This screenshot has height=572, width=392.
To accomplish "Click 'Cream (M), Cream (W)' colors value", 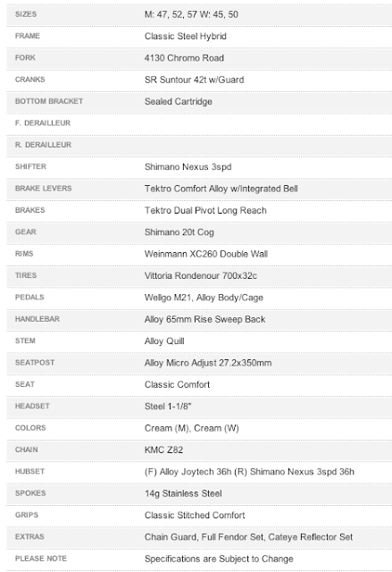I will (192, 428).
